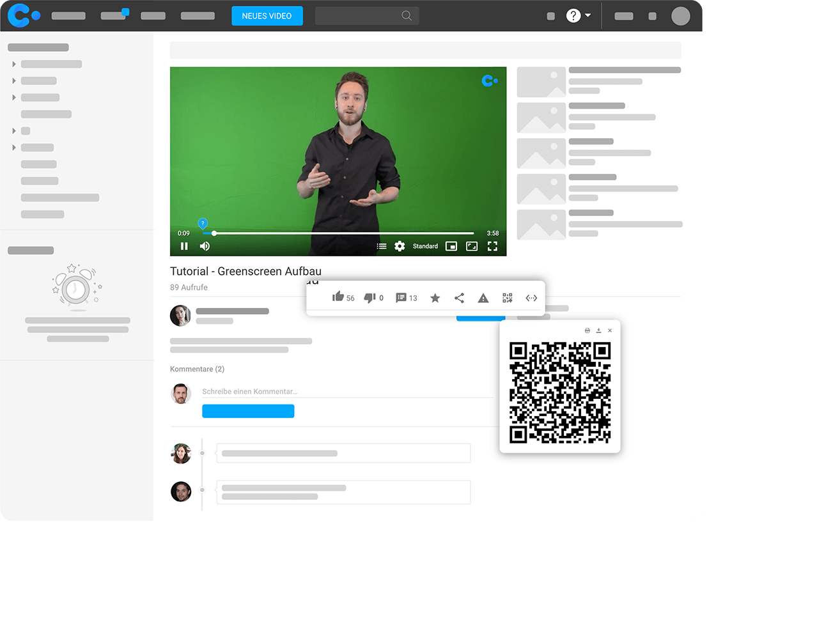Expand the third sidebar tree arrow

pos(14,97)
